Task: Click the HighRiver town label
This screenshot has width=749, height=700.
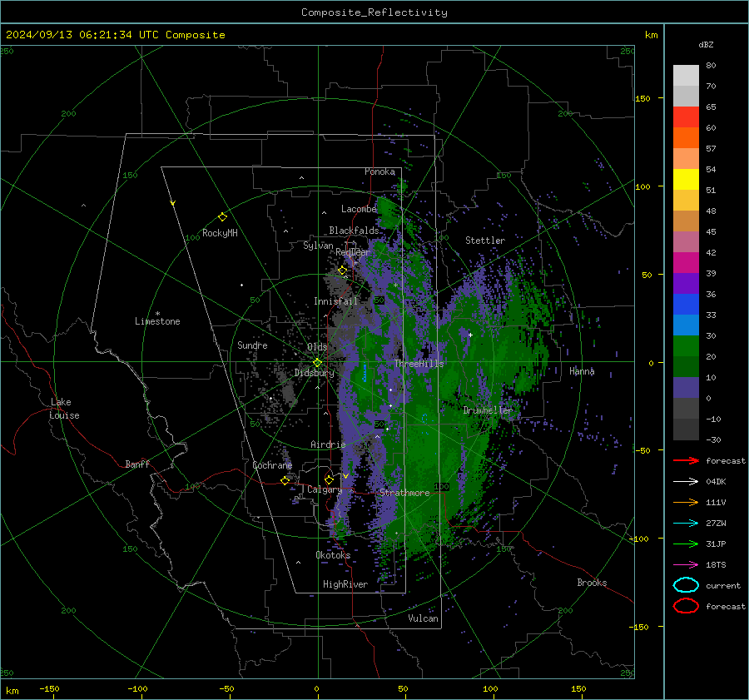Action: coord(345,584)
